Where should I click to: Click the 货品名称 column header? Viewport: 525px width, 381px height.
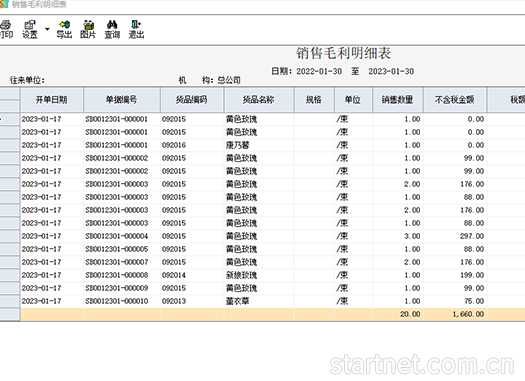click(x=258, y=99)
